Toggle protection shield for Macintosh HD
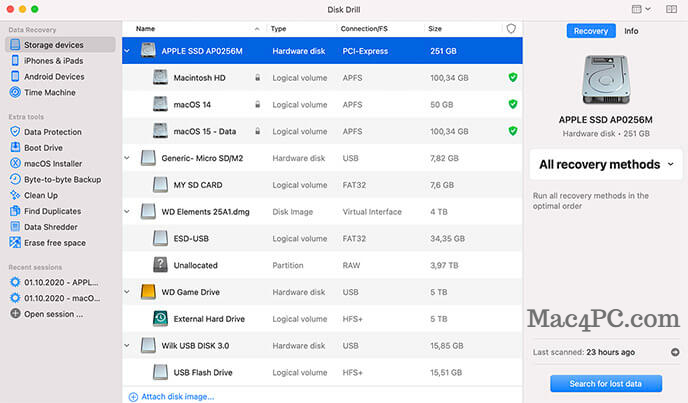 [512, 77]
